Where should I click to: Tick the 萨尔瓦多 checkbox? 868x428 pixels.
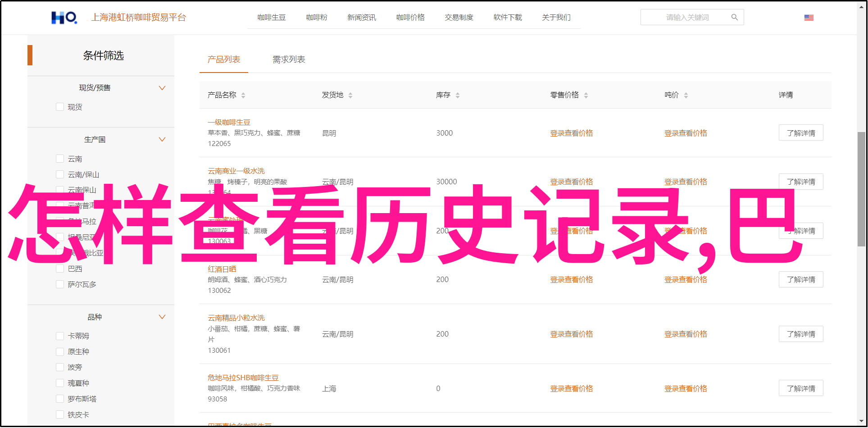point(59,284)
